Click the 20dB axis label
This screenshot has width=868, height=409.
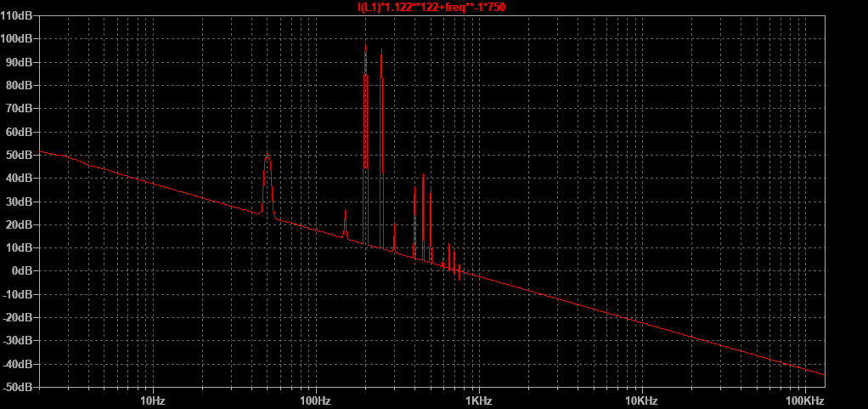pos(20,224)
